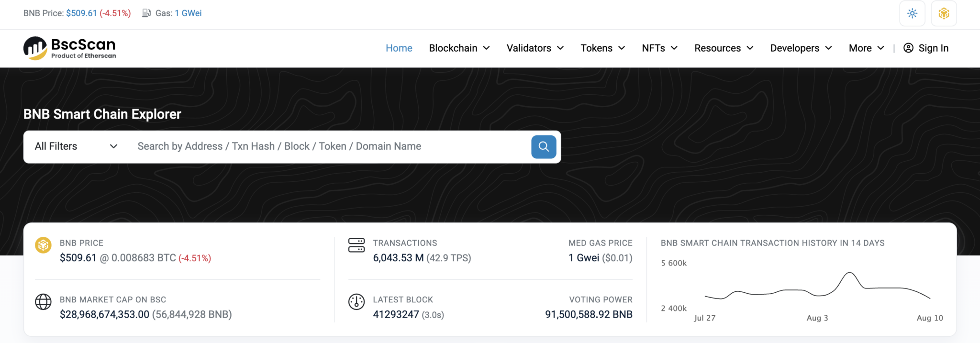Focus the address search input field

[330, 146]
